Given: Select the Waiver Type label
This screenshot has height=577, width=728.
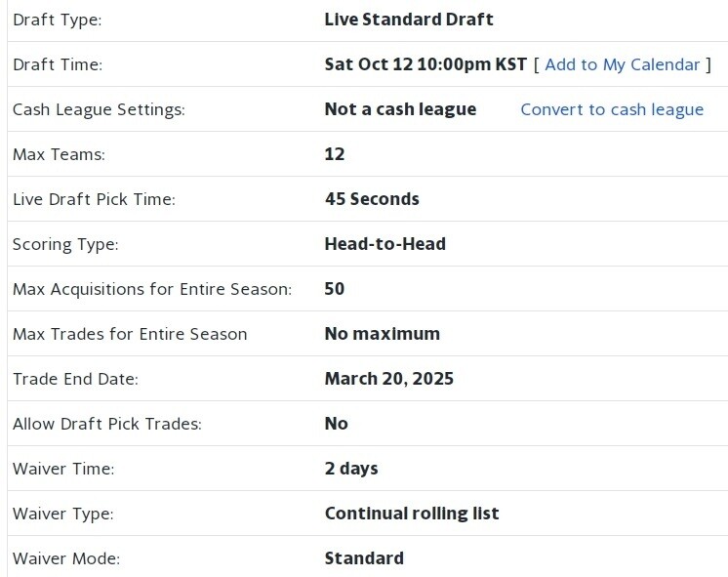Looking at the screenshot, I should pos(63,514).
